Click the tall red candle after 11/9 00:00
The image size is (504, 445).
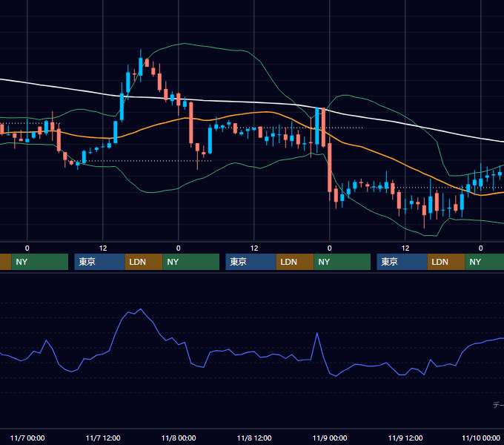click(330, 167)
